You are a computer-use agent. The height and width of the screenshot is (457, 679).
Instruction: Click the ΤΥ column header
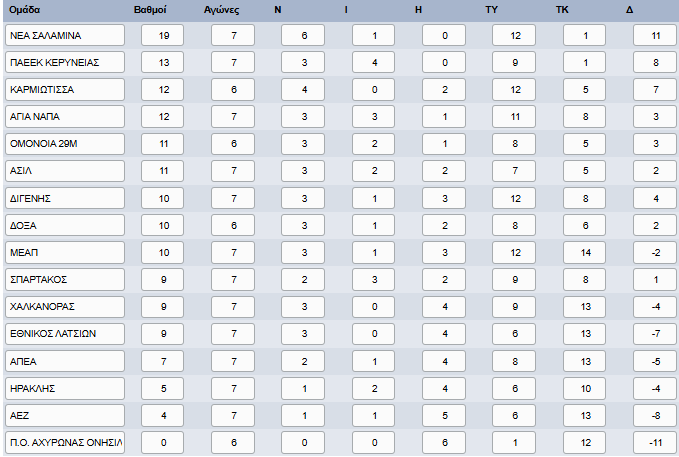[x=492, y=9]
